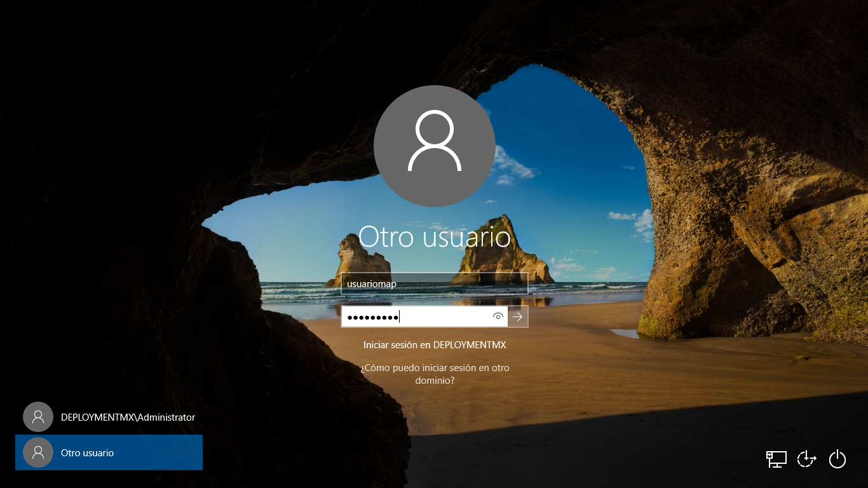Screen dimensions: 868x488
Task: Click the person silhouette inside large avatar
Action: [434, 141]
